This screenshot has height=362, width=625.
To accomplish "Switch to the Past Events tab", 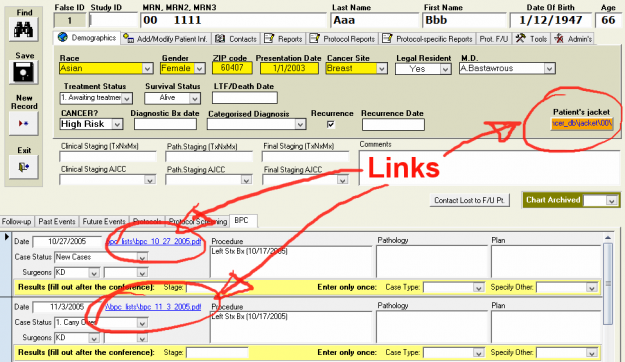I will click(x=57, y=221).
